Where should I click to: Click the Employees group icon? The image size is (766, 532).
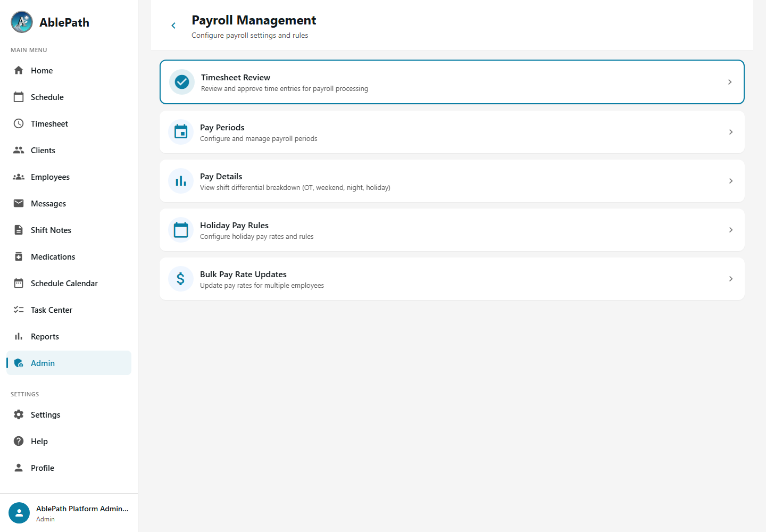tap(19, 177)
